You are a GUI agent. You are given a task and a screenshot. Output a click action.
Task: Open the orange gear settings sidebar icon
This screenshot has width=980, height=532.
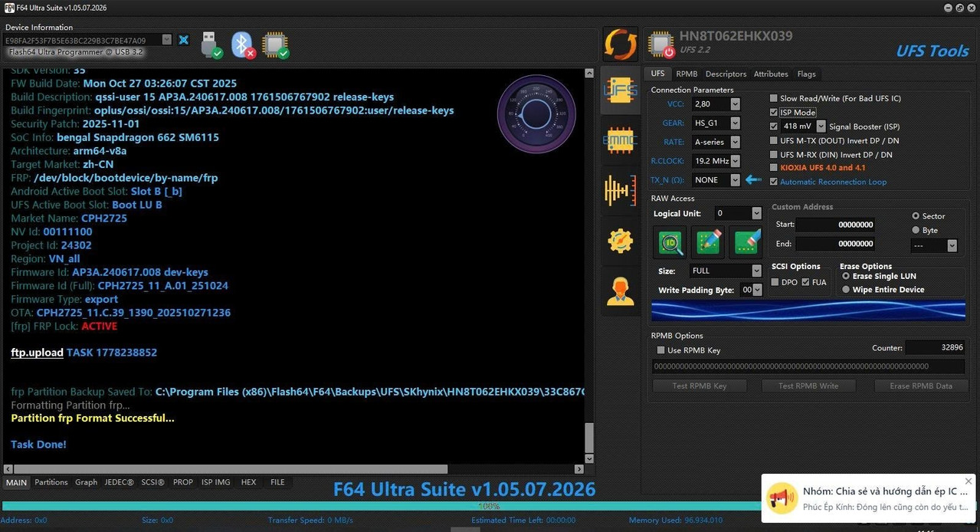tap(621, 241)
